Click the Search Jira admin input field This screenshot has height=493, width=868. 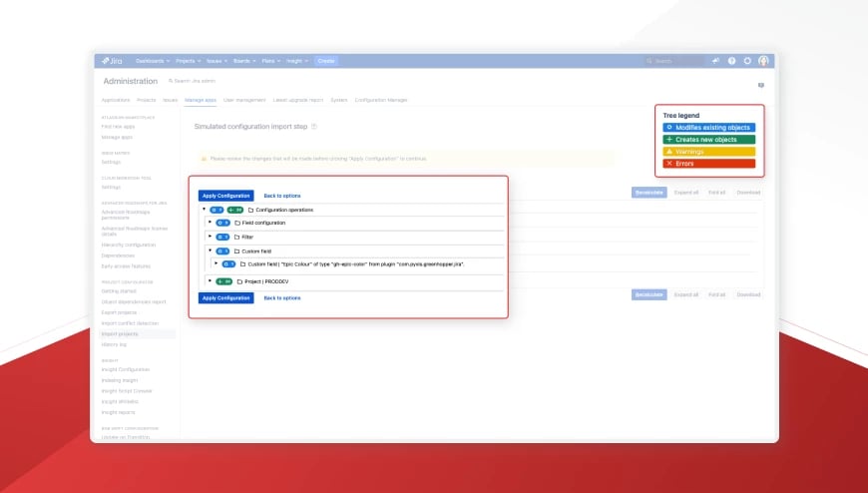pos(193,81)
